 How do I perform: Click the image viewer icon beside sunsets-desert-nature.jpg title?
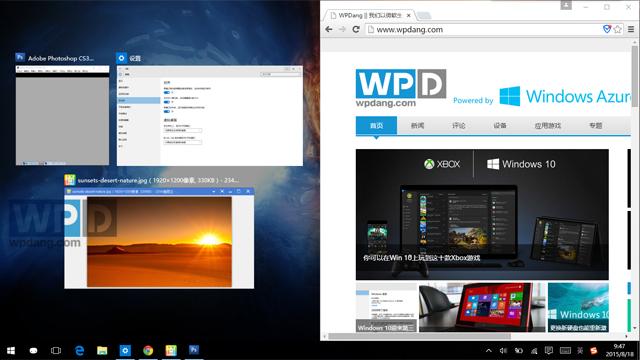(x=70, y=180)
